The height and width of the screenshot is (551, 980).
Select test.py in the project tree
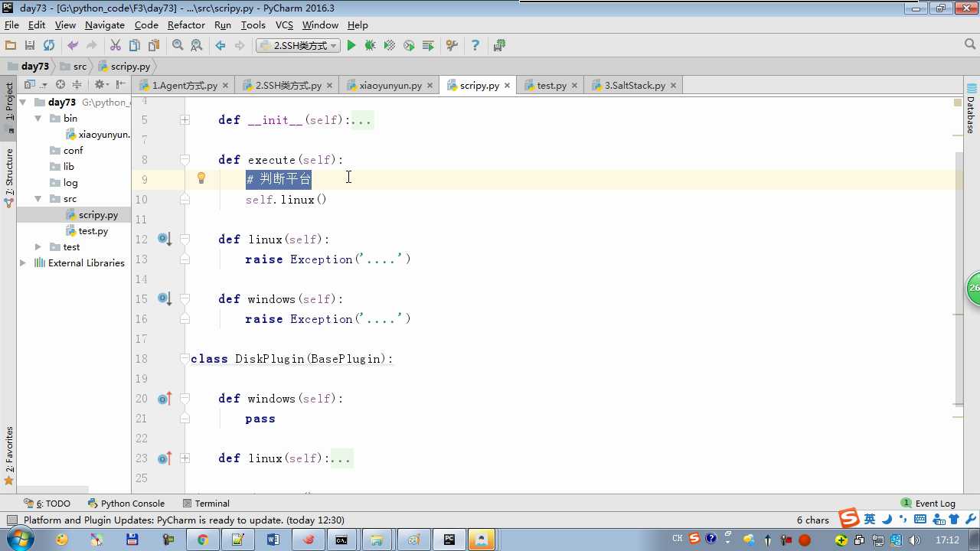pyautogui.click(x=87, y=231)
